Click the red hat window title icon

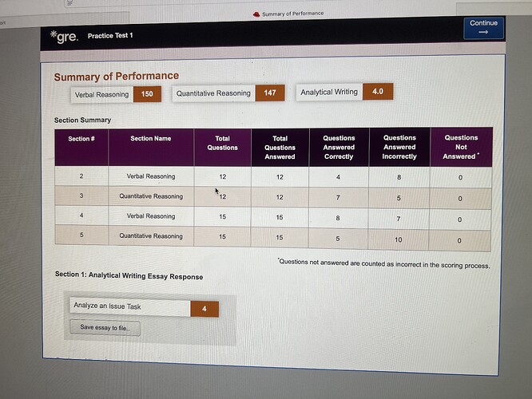pyautogui.click(x=256, y=14)
